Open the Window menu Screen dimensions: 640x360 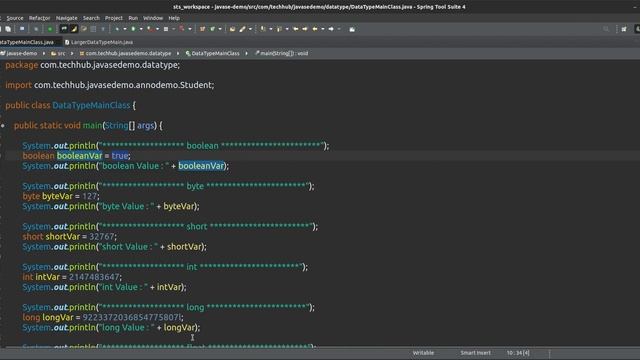(x=153, y=18)
